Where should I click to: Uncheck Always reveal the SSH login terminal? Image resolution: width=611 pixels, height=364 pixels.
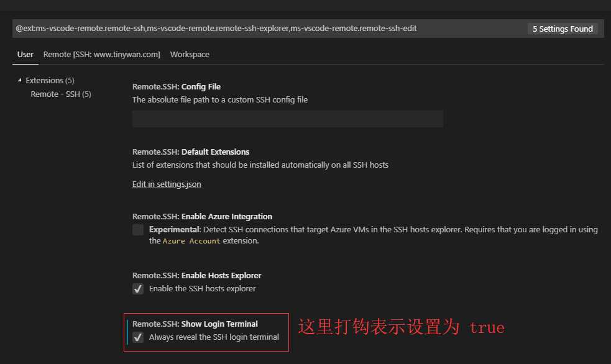point(138,337)
